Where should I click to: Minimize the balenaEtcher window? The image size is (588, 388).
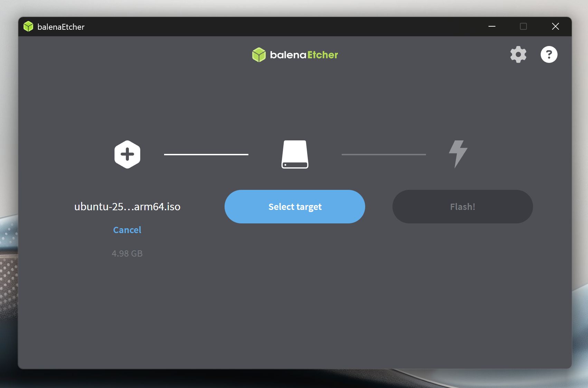point(492,26)
